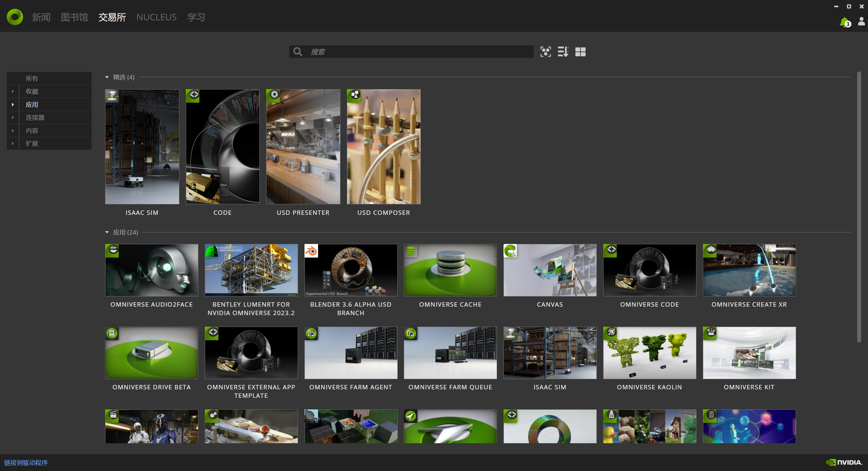Click the NVIDIA logo in footer
Image resolution: width=868 pixels, height=471 pixels.
tap(844, 462)
